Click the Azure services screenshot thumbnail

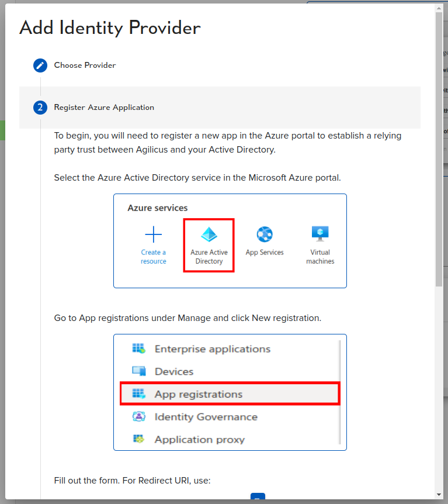pos(230,241)
